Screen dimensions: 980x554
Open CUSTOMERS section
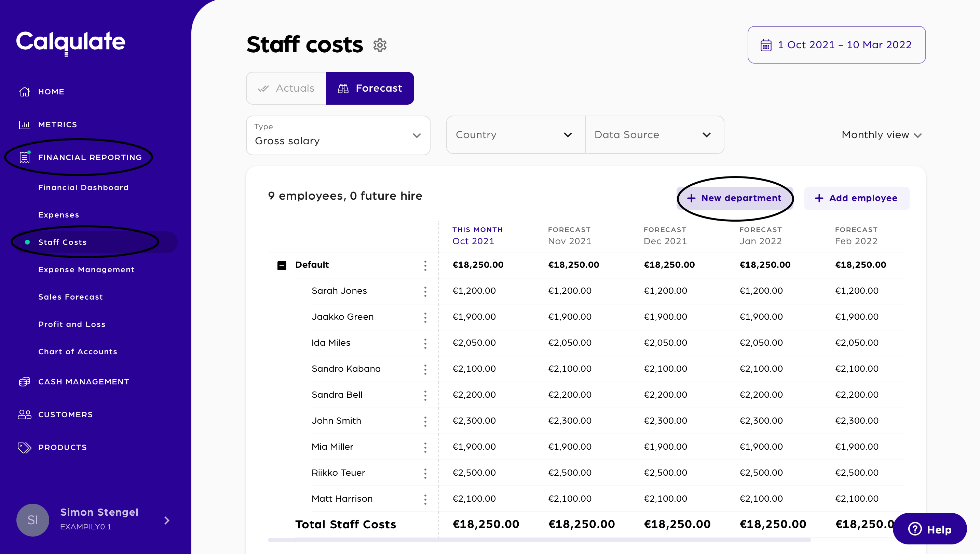(65, 414)
